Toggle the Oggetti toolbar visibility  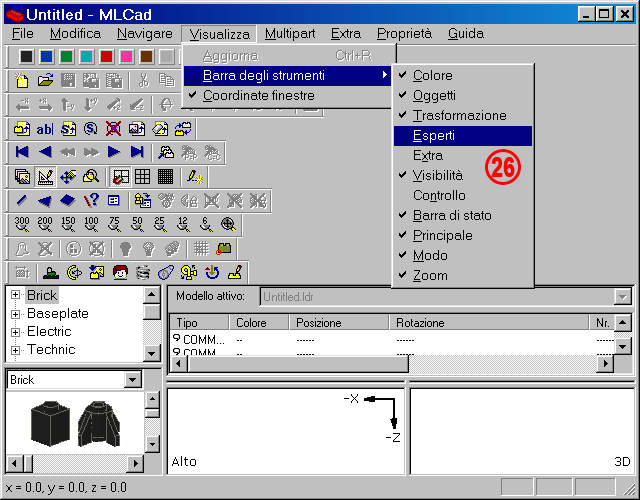tap(463, 96)
